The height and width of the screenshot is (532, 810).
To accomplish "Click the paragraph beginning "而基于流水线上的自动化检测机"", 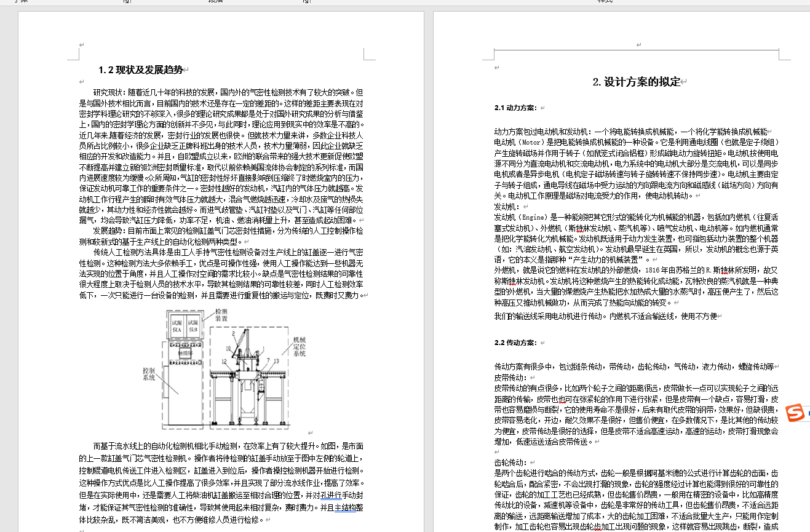I will (223, 483).
